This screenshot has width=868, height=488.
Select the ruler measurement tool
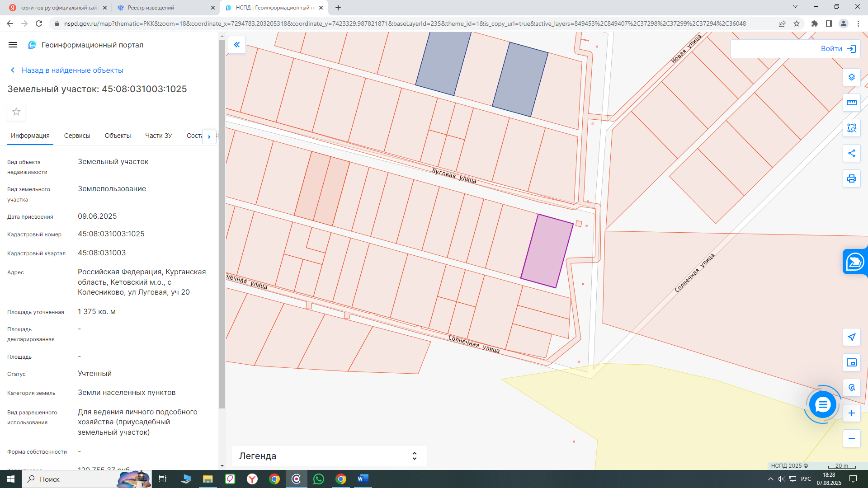coord(851,103)
